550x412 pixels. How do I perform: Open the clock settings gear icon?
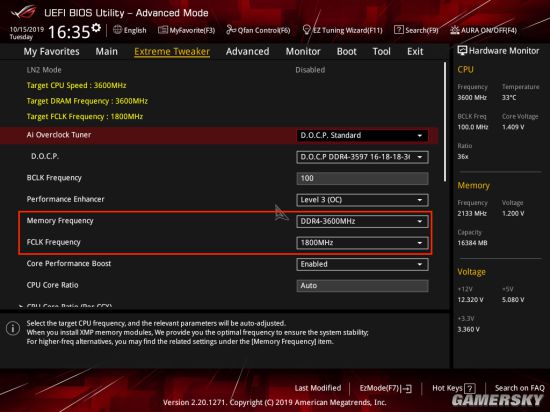[96, 28]
